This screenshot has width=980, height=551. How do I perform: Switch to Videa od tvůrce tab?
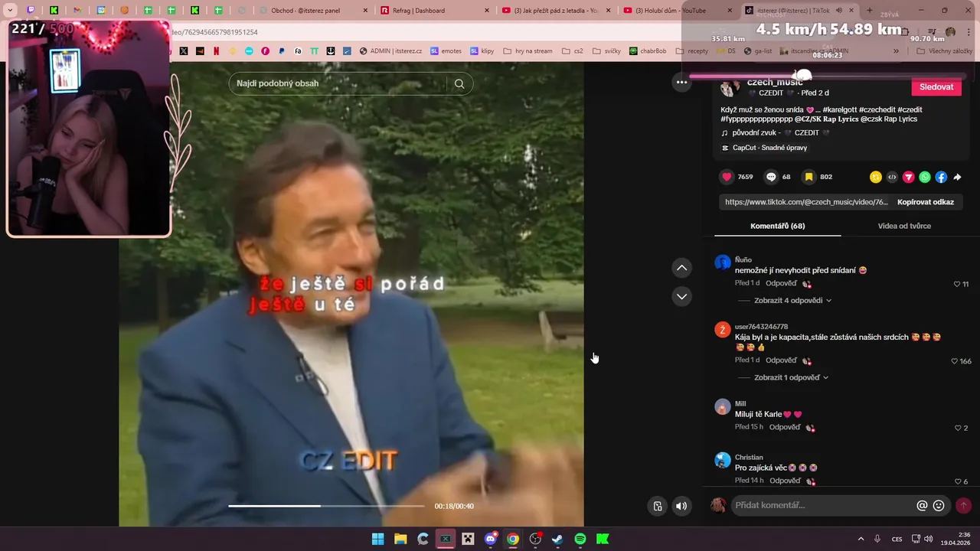click(x=904, y=226)
